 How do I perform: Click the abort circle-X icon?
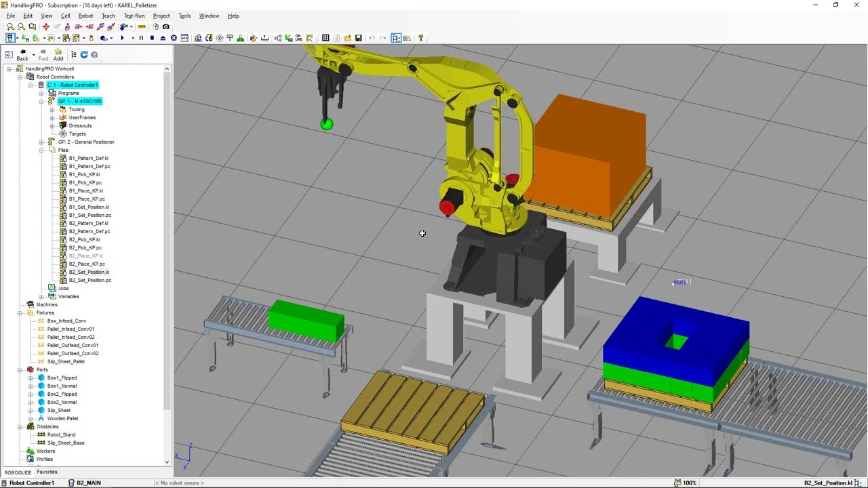point(174,38)
